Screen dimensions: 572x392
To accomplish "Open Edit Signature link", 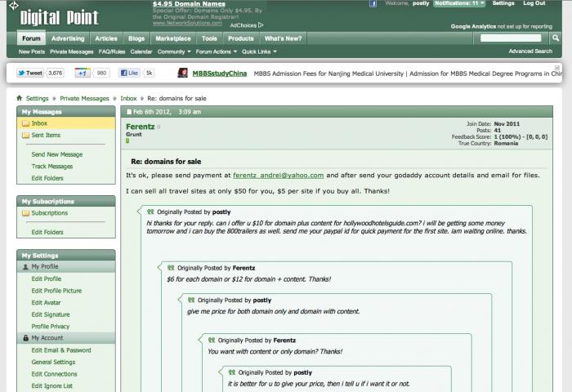I will (x=51, y=314).
